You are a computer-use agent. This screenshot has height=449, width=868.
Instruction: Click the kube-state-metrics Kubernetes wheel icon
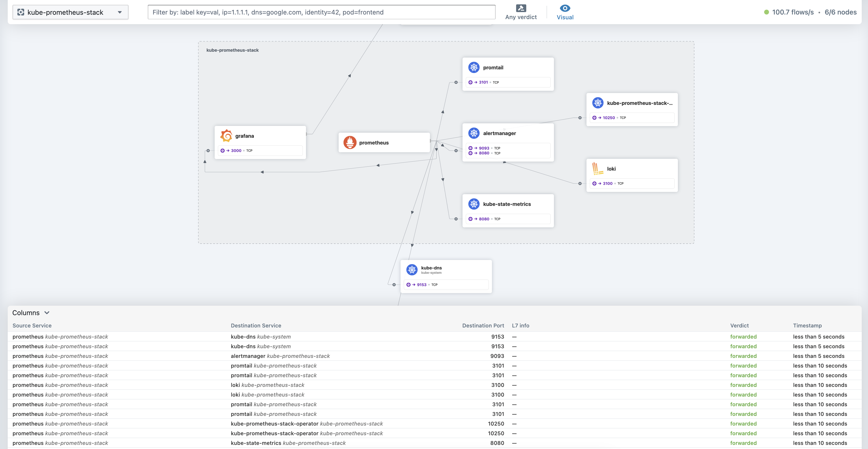tap(474, 204)
